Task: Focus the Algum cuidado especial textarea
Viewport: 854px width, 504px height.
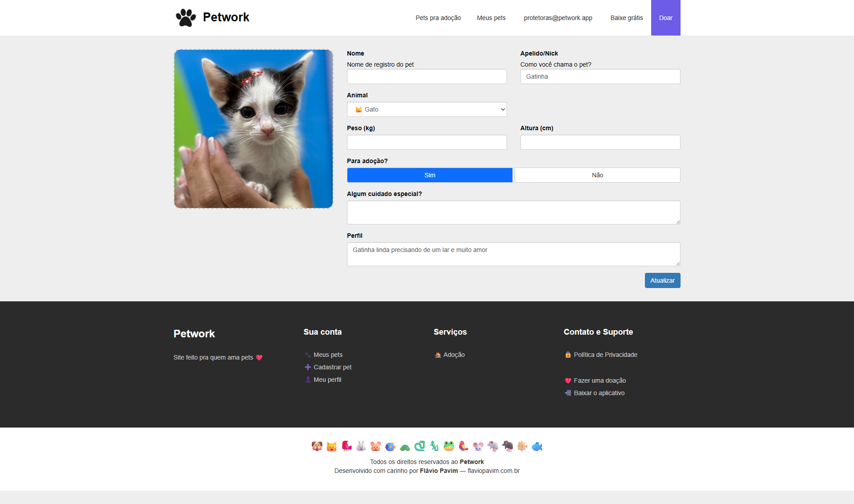Action: (x=514, y=212)
